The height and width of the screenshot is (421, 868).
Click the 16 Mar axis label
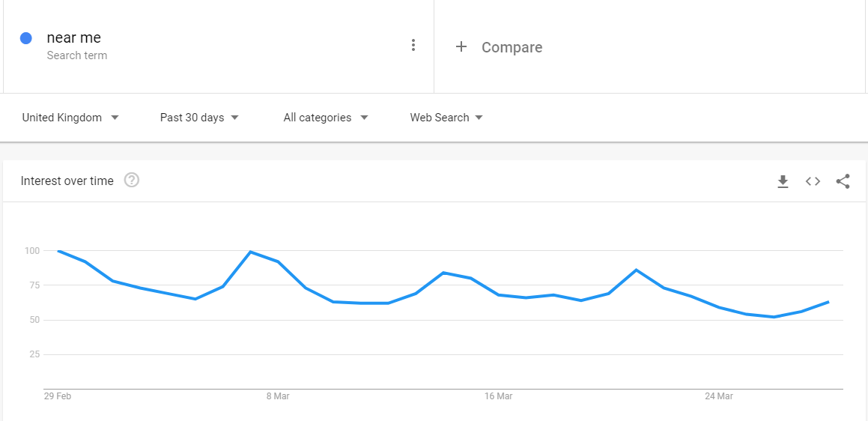[498, 396]
